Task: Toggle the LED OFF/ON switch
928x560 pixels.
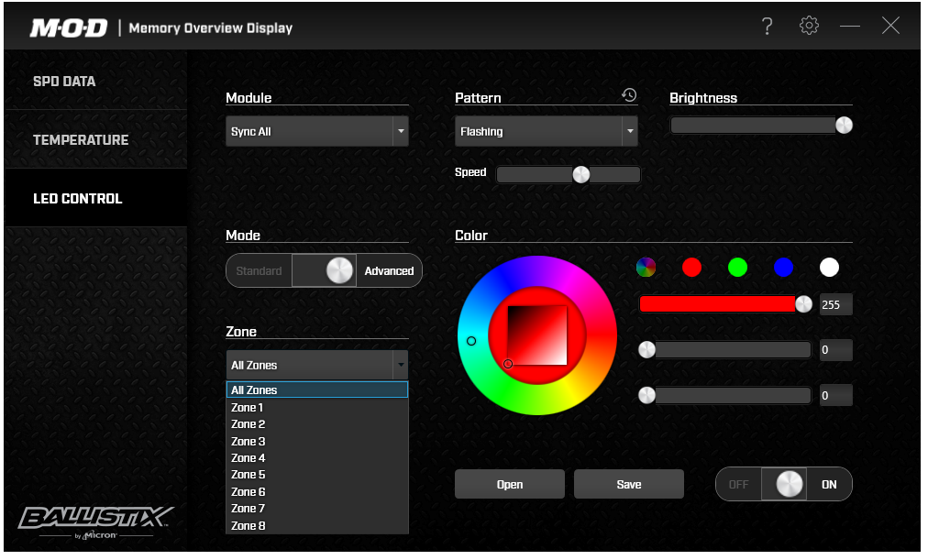Action: [784, 485]
